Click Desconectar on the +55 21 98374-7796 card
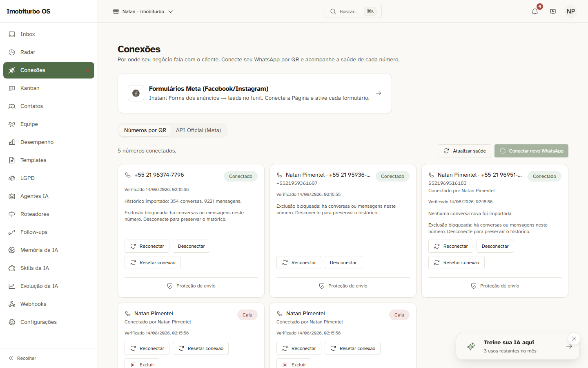Viewport: 588px width, 368px height. coord(192,246)
